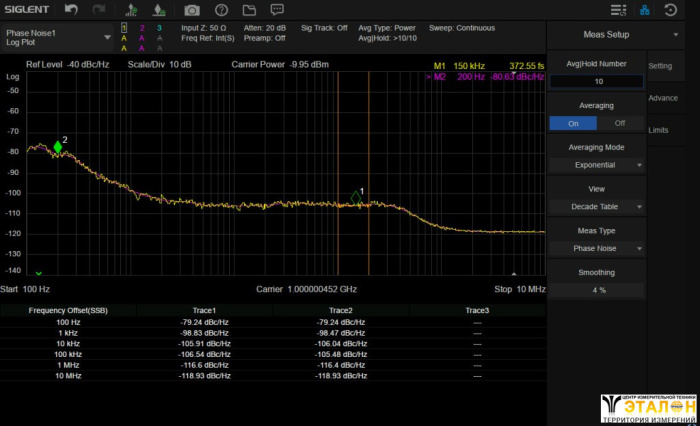Take a screenshot with the camera icon
700x426 pixels.
(x=192, y=10)
